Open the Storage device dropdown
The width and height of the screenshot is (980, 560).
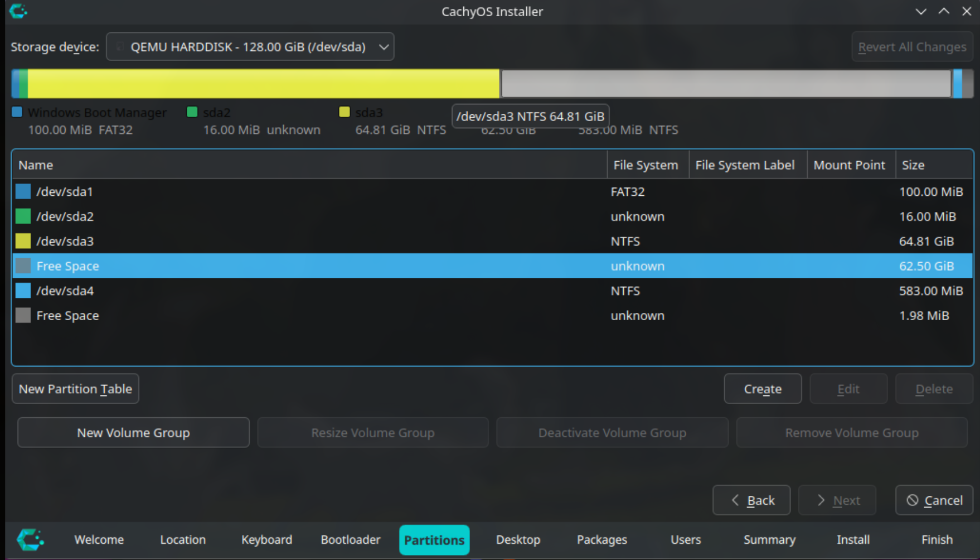coord(250,47)
